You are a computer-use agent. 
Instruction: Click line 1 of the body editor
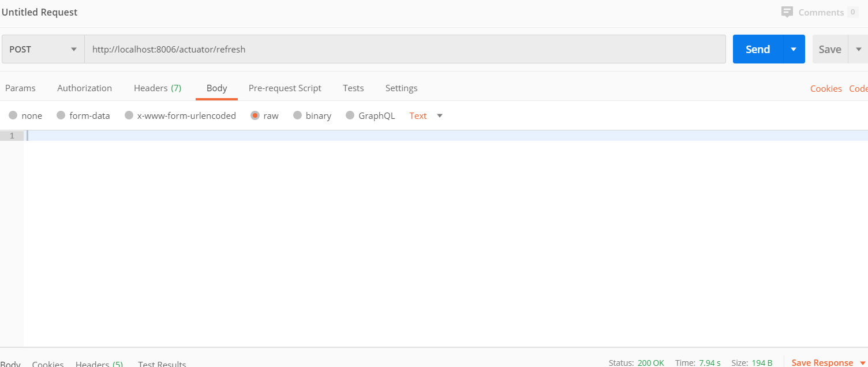[446, 136]
